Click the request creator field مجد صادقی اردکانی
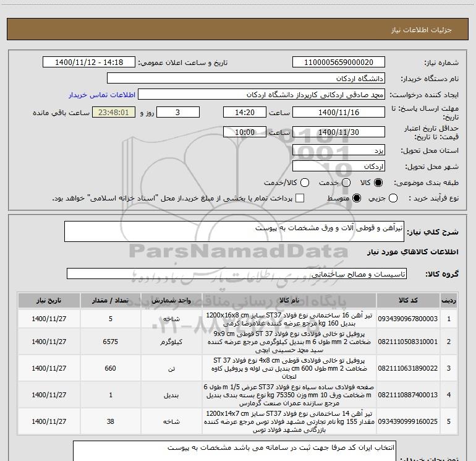Screen dimensions: 476x461 (261, 95)
